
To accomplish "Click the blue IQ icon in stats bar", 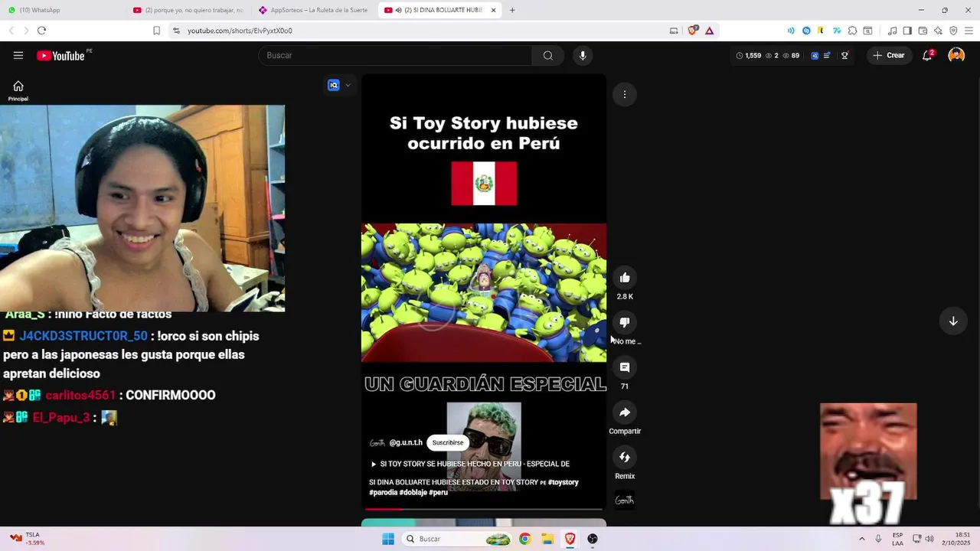I will (815, 55).
